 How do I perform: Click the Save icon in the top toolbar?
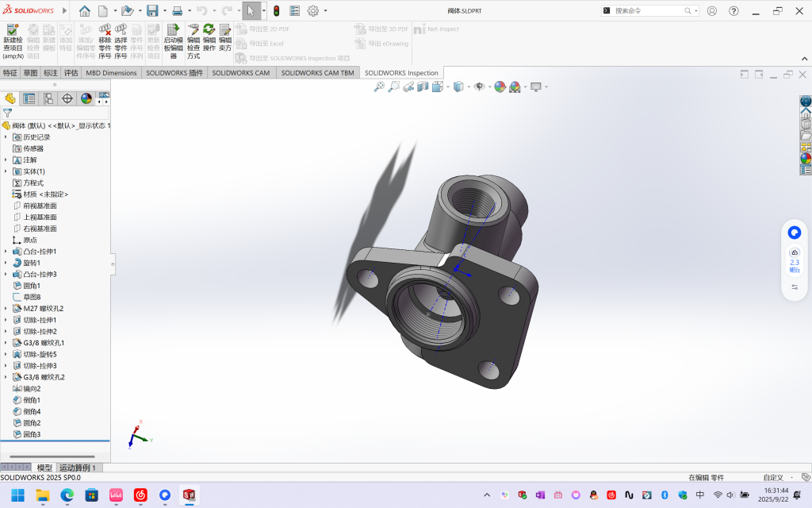tap(151, 11)
